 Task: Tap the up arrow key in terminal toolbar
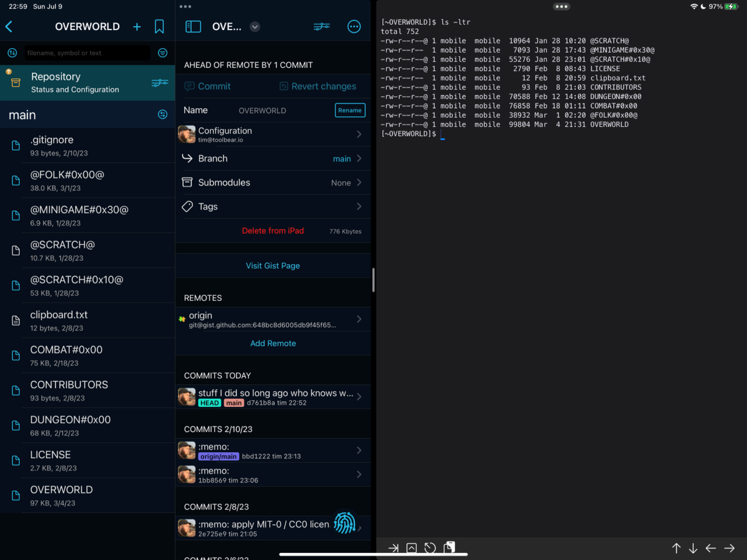pos(676,548)
